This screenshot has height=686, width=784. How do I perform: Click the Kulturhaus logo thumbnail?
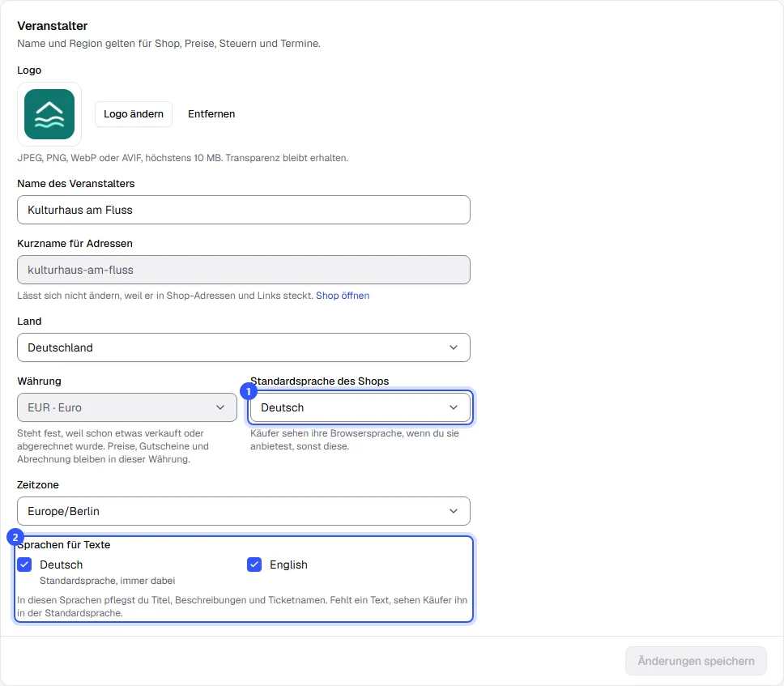49,114
